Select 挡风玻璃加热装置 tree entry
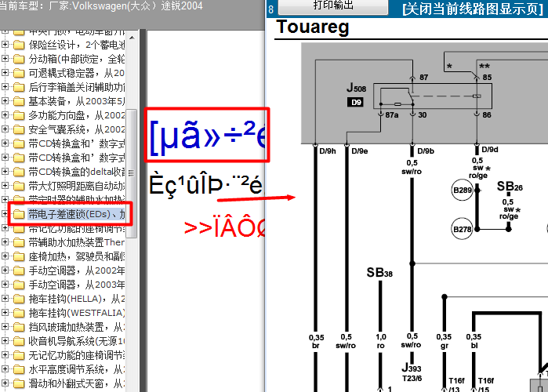 click(x=76, y=327)
